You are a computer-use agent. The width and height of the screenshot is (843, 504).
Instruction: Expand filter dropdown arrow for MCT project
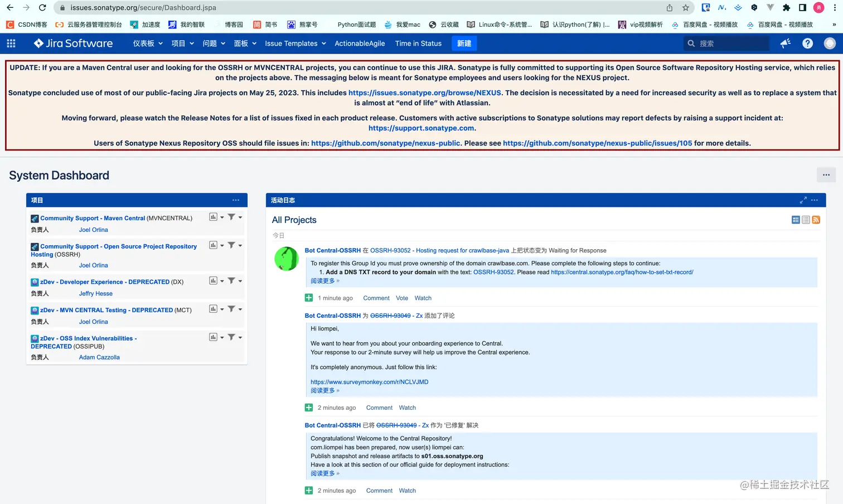[240, 309]
